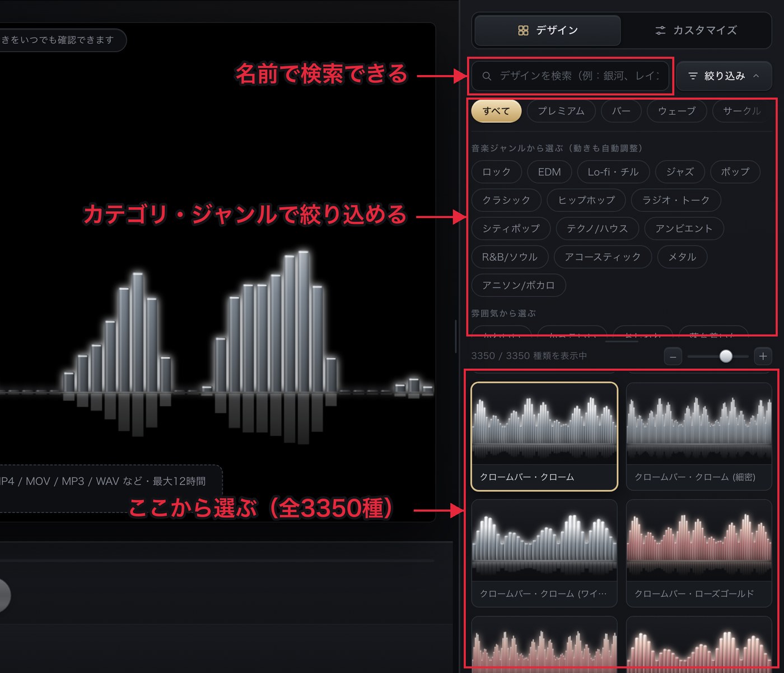This screenshot has width=784, height=673.
Task: Click the grid icon on デザイン tab
Action: pyautogui.click(x=523, y=30)
